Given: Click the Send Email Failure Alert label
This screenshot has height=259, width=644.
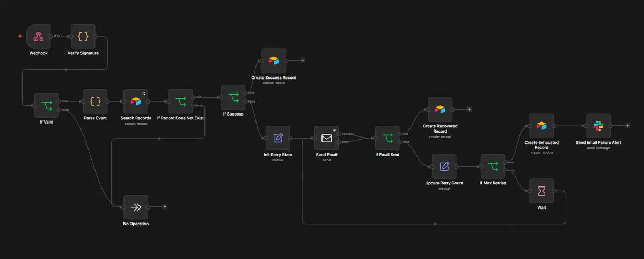Looking at the screenshot, I should coord(598,142).
